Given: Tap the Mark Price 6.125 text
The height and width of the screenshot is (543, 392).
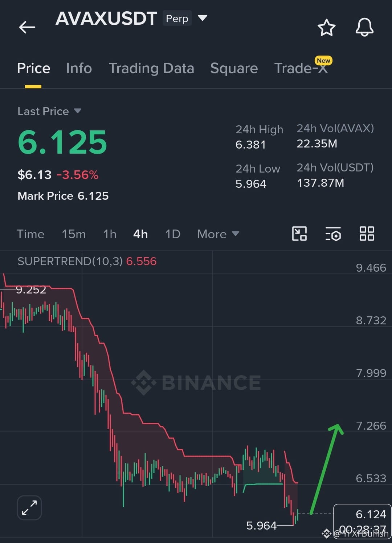Looking at the screenshot, I should 63,196.
